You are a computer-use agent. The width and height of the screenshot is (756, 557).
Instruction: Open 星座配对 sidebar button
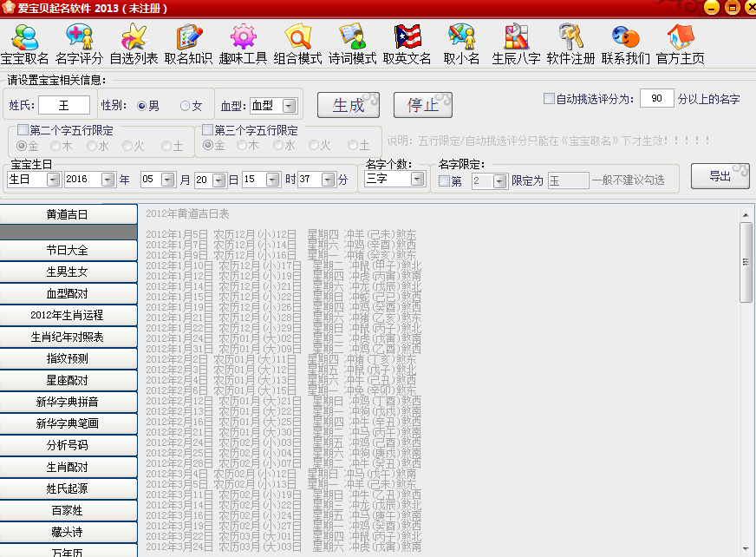[x=68, y=380]
